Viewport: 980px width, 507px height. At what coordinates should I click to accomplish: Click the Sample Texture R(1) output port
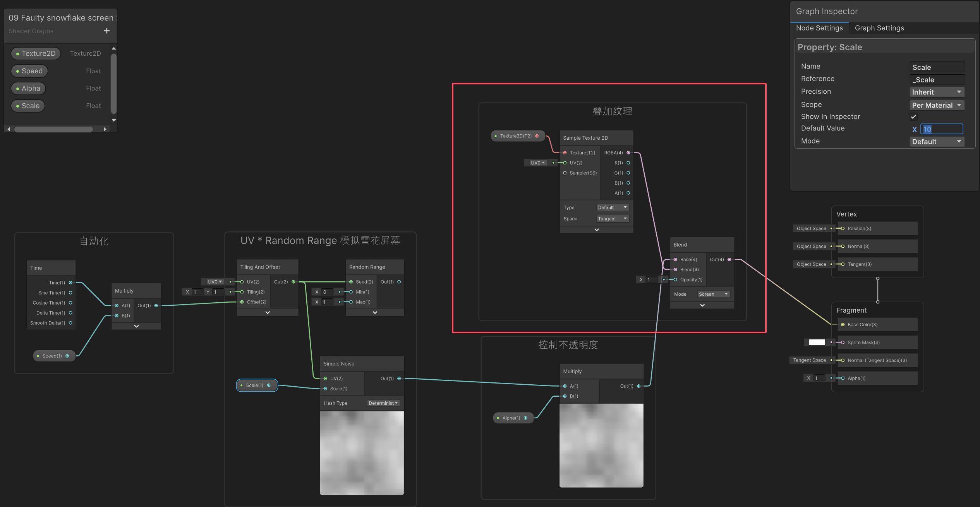628,163
